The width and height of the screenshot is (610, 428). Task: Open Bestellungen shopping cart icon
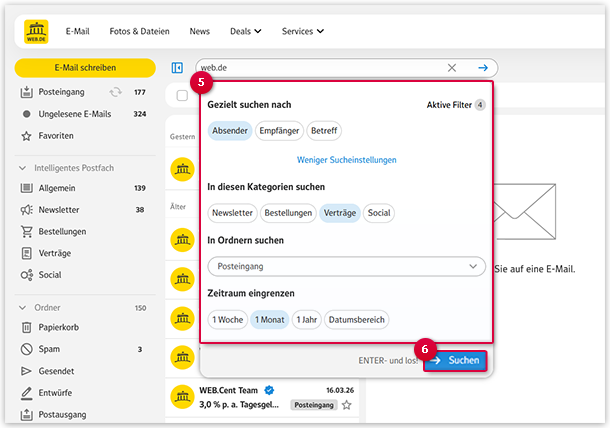point(26,232)
